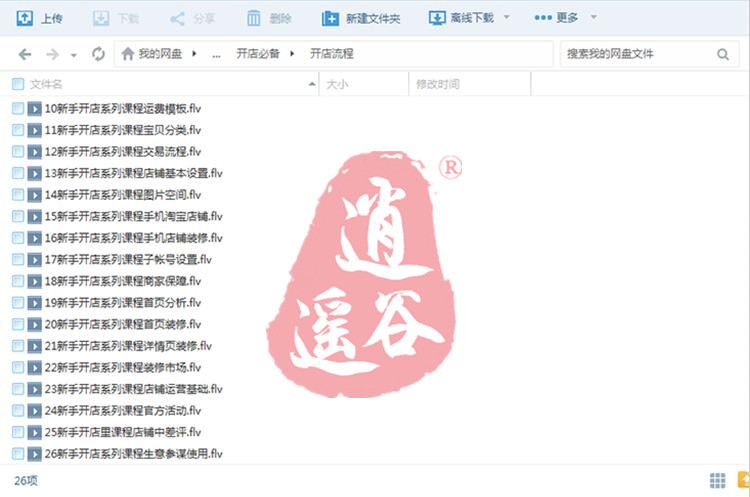Screen dimensions: 750x497
Task: Click the 下载 download icon
Action: pyautogui.click(x=101, y=18)
